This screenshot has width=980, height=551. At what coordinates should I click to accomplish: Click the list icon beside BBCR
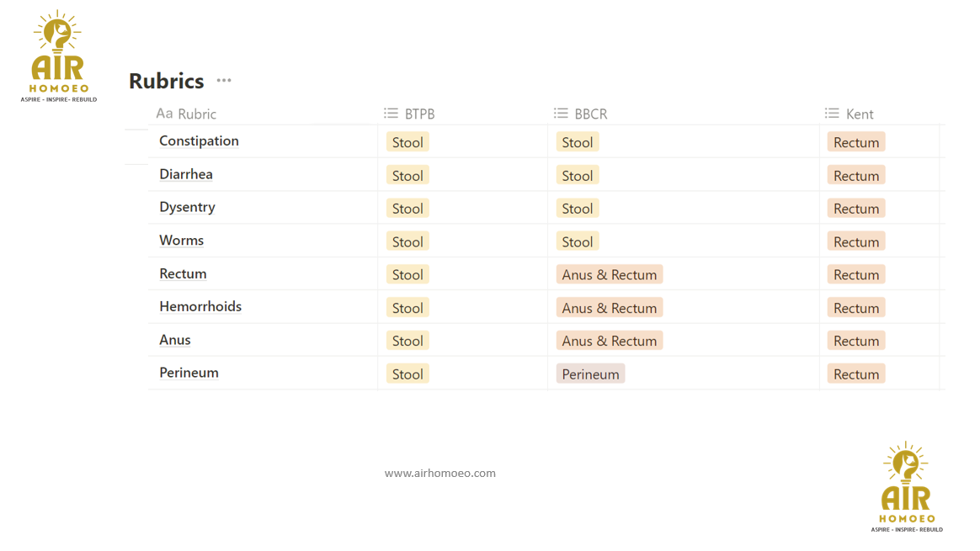(x=561, y=114)
